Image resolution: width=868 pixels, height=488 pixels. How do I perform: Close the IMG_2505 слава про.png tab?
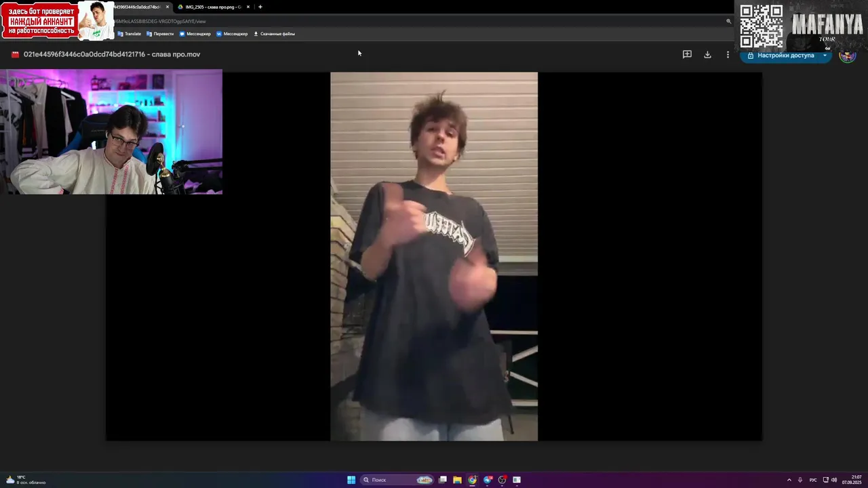tap(248, 7)
